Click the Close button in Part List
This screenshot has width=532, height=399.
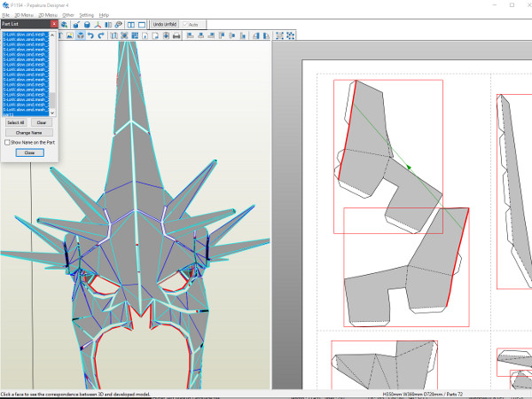(29, 153)
